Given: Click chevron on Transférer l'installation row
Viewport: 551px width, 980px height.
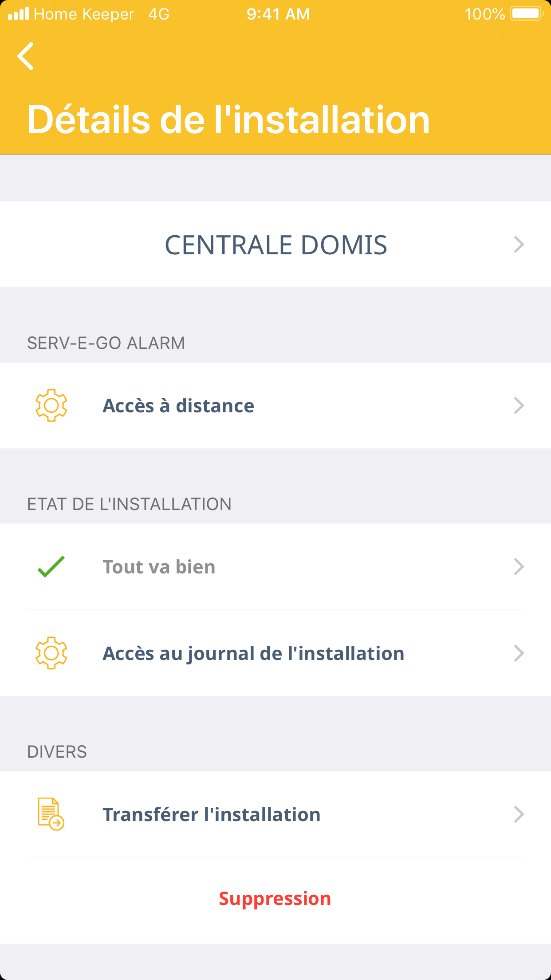Looking at the screenshot, I should 519,814.
